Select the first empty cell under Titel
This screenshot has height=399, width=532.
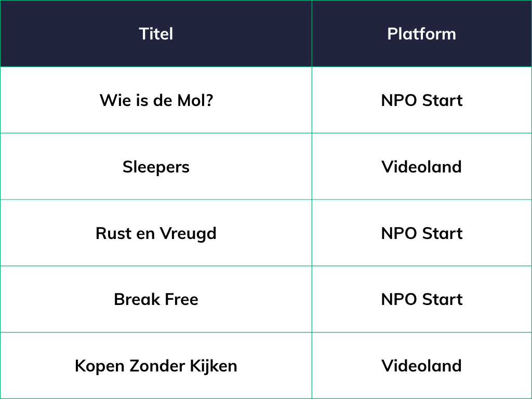[156, 100]
